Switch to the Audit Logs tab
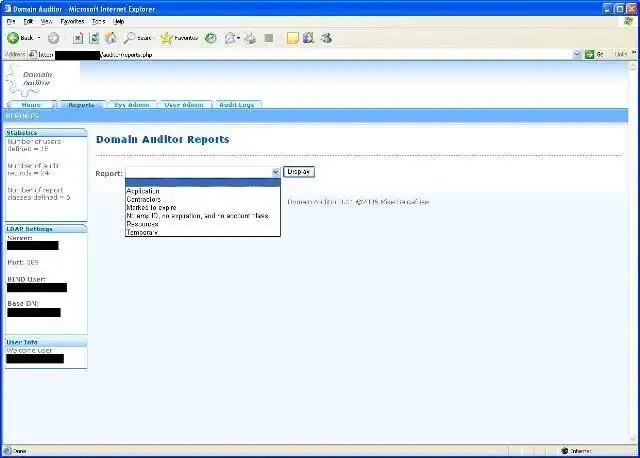 237,105
